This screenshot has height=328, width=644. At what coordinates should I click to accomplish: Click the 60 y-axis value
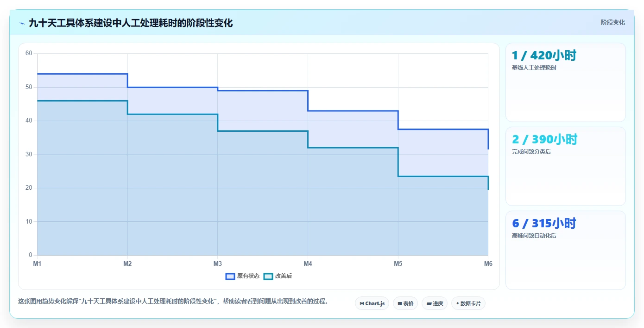pos(29,53)
